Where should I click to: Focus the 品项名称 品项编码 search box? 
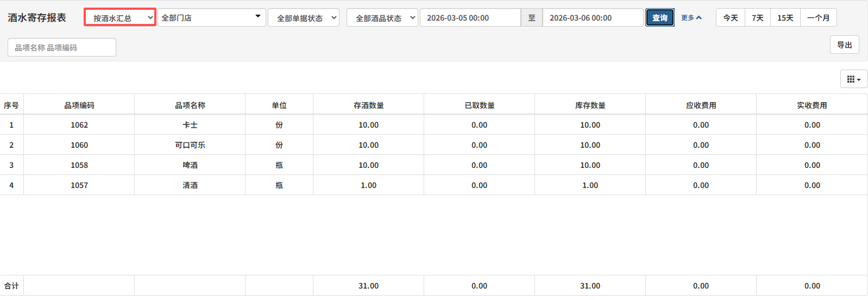coord(62,48)
